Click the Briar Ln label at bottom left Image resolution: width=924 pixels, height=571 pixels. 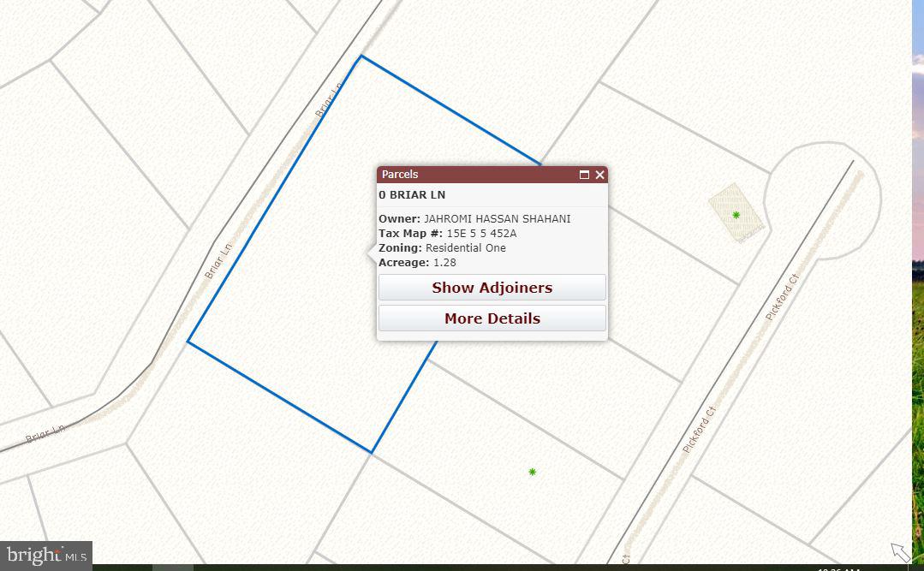click(45, 434)
